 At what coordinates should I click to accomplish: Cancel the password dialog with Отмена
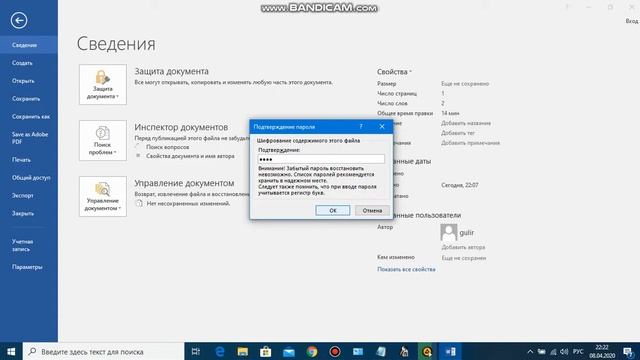(372, 210)
